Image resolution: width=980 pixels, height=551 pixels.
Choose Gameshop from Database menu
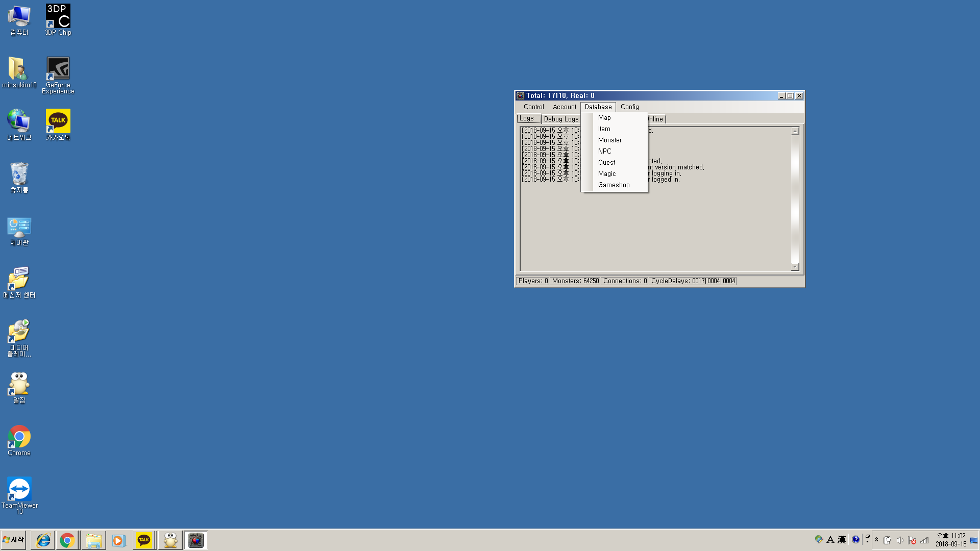(615, 185)
